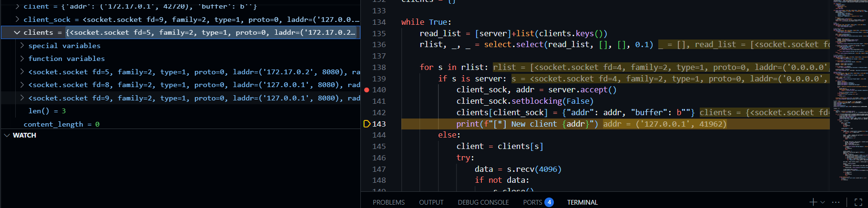Switch to the PROBLEMS tab
The height and width of the screenshot is (208, 868).
click(388, 202)
